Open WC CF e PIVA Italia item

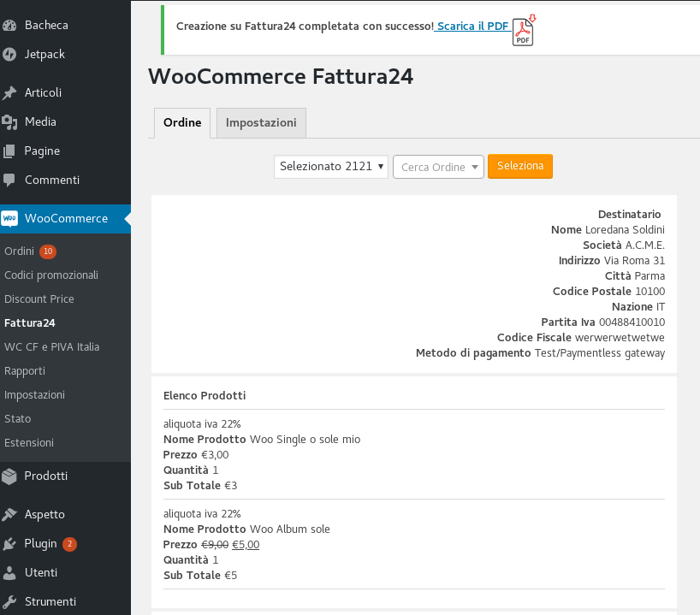[x=52, y=347]
